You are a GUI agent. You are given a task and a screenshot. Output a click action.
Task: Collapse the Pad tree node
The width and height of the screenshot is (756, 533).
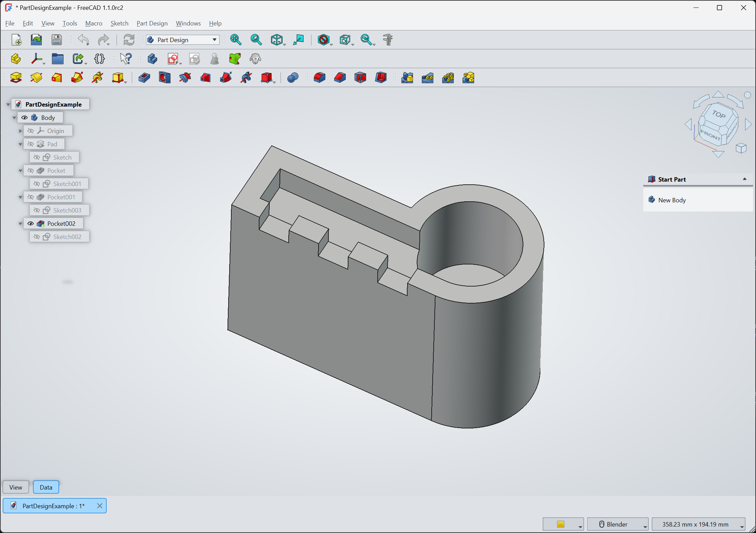click(x=20, y=144)
